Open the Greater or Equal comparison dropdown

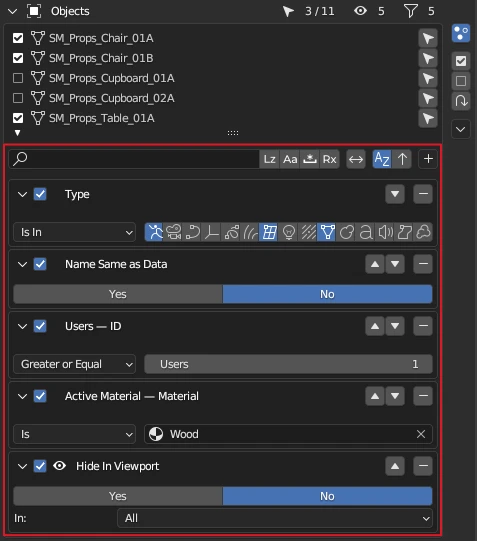(x=74, y=364)
